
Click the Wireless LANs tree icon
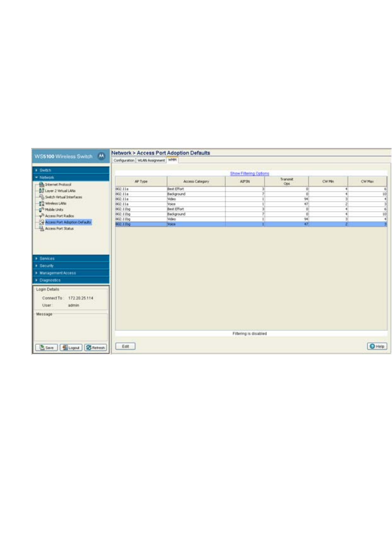coord(41,203)
